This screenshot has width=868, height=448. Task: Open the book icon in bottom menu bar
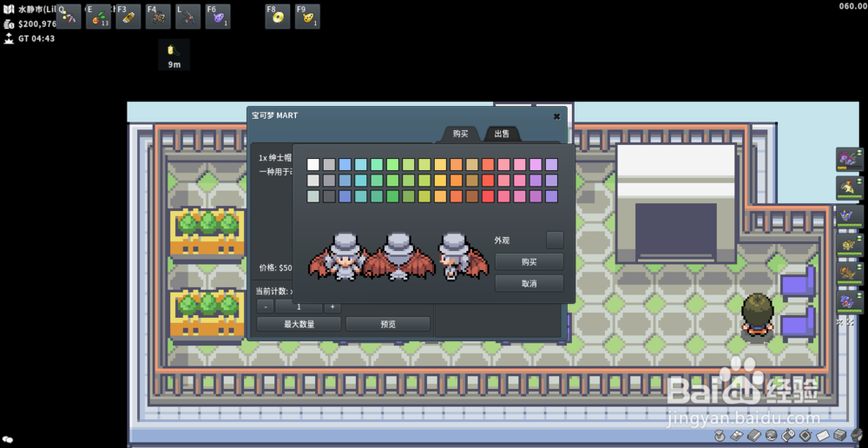pyautogui.click(x=754, y=435)
